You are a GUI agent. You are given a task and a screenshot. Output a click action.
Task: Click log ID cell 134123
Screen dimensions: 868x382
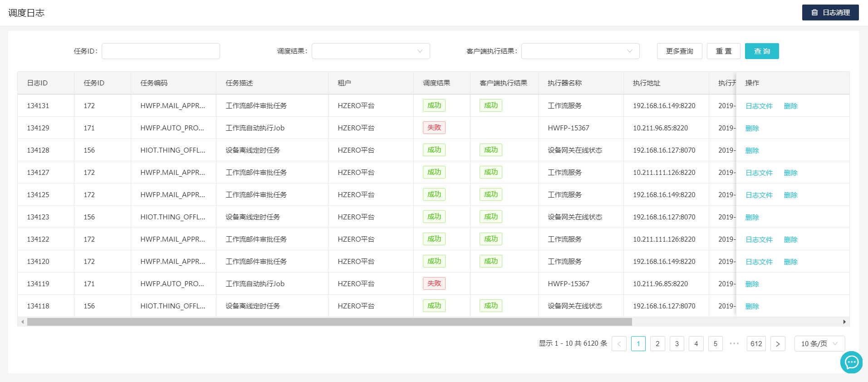pos(38,217)
